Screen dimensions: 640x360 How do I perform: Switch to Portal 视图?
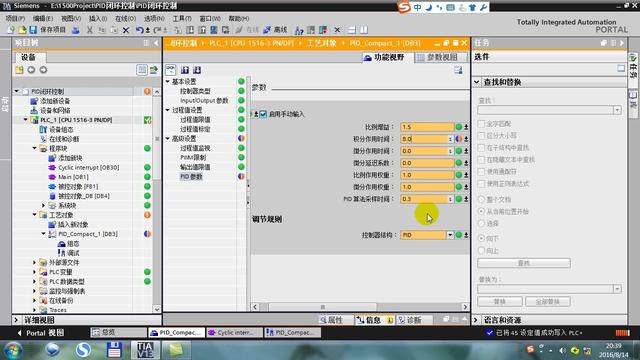point(40,333)
